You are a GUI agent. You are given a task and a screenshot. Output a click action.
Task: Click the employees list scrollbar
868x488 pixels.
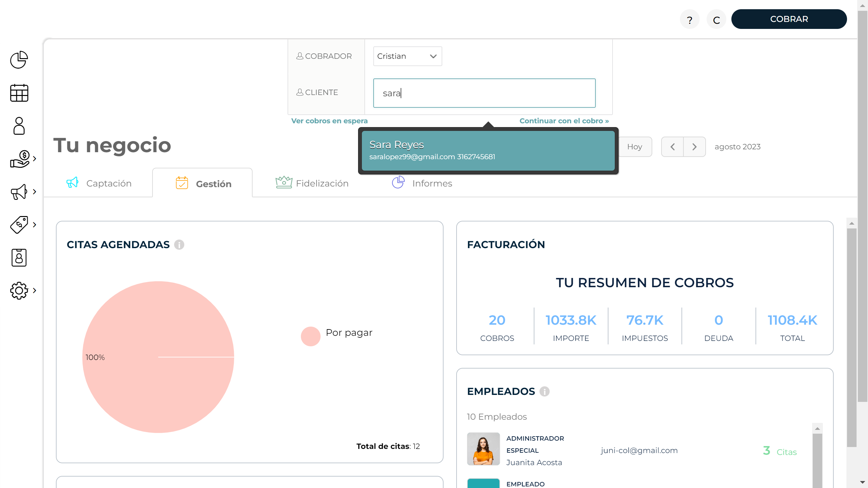[x=817, y=460]
